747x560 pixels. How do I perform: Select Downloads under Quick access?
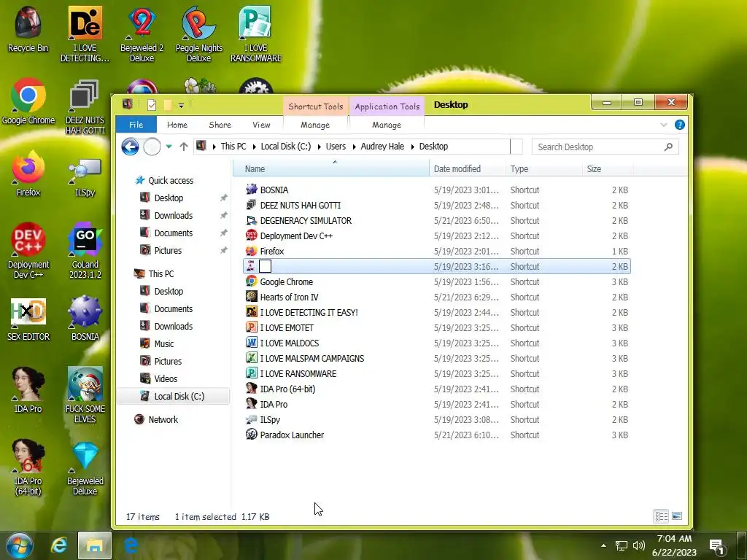(174, 215)
